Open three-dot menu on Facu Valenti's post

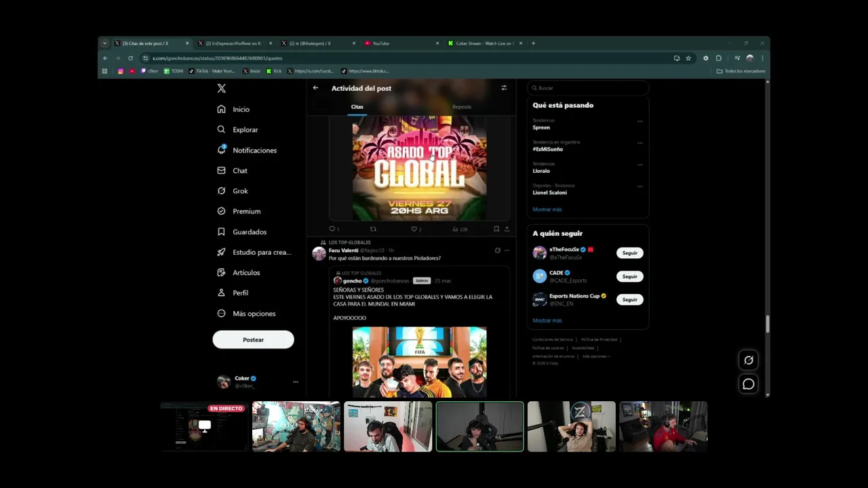pos(507,250)
